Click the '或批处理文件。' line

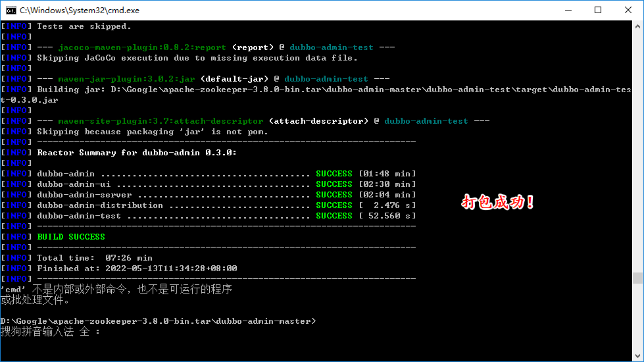point(36,300)
